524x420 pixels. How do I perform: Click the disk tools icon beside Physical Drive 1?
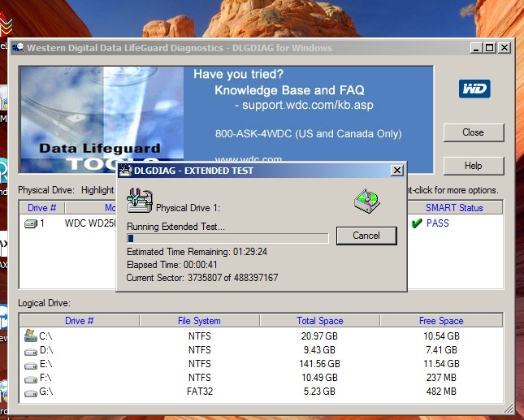tap(140, 201)
